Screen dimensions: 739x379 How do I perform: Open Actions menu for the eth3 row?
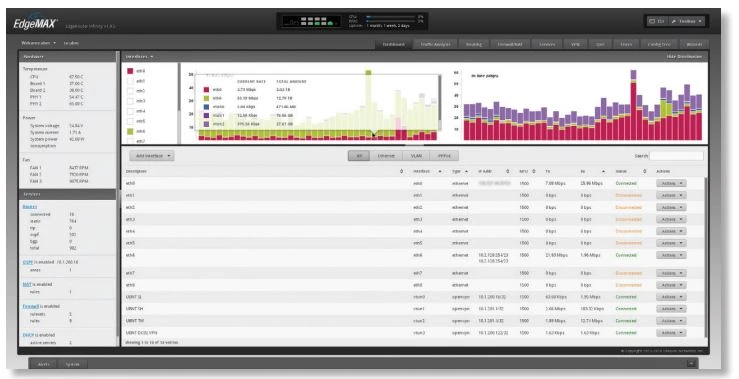pos(671,219)
